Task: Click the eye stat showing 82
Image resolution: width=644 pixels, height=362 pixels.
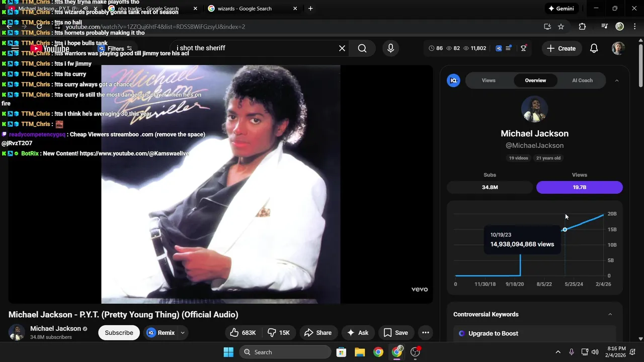Action: pos(453,48)
